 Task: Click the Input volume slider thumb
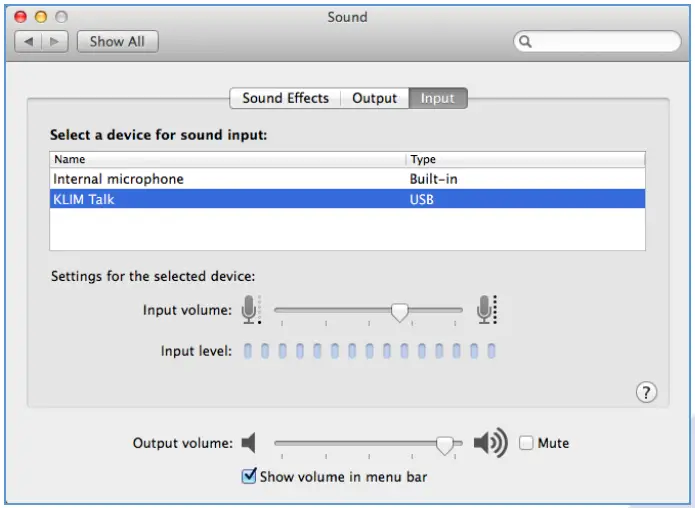(x=399, y=312)
